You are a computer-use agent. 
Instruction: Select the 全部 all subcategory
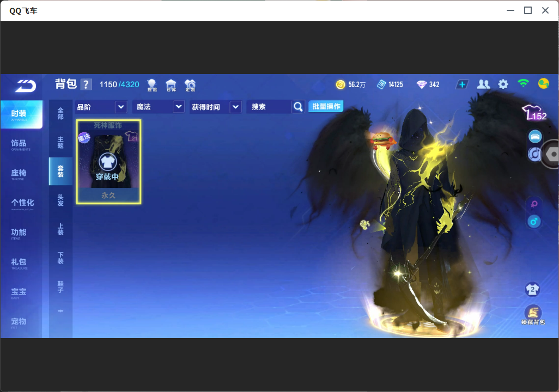(60, 114)
